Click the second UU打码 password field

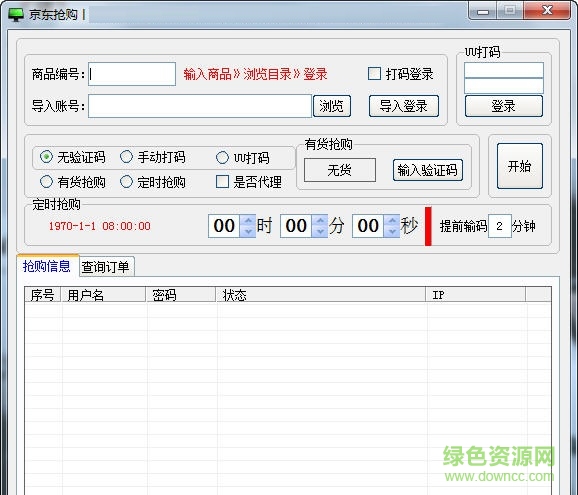(x=504, y=86)
